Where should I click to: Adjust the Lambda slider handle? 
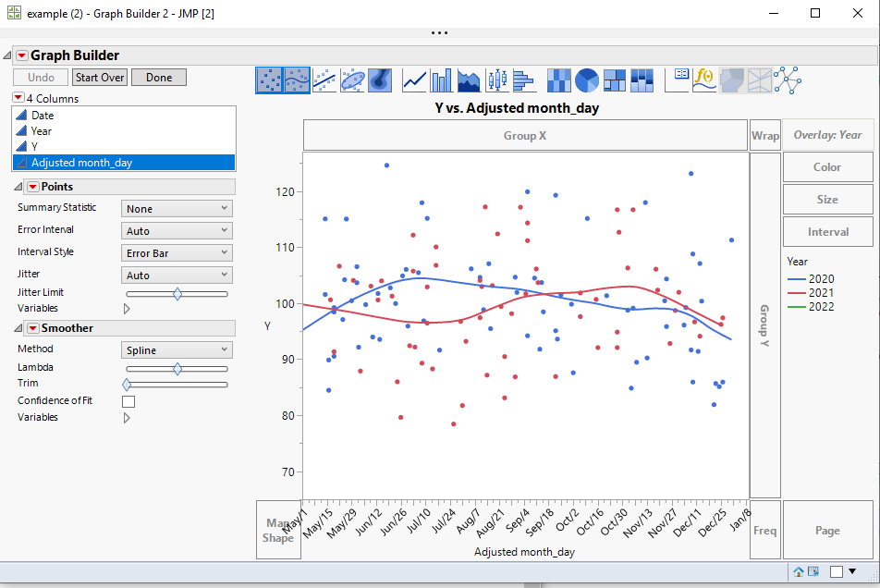[177, 369]
